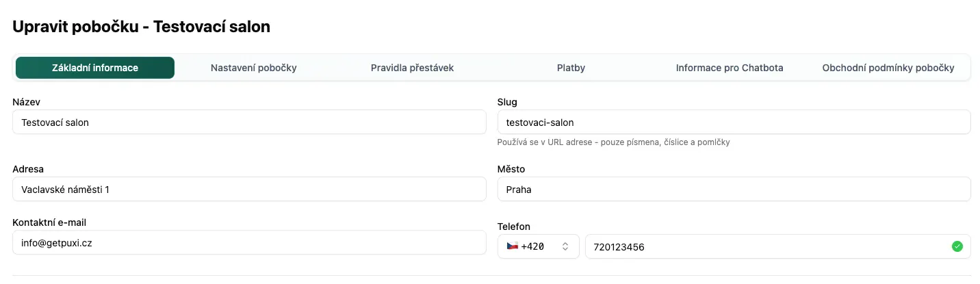
Task: Edit the Adresa field Vaclavské náměstí 1
Action: point(249,190)
